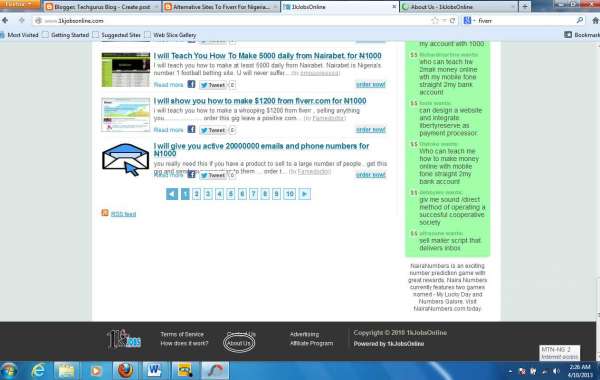The image size is (600, 380).
Task: Open Web Slice Gallery bookmark
Action: click(x=171, y=35)
